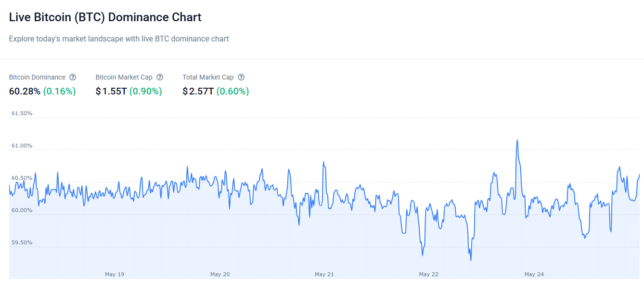
Task: Click the Bitcoin Market Cap help icon
Action: pyautogui.click(x=160, y=77)
